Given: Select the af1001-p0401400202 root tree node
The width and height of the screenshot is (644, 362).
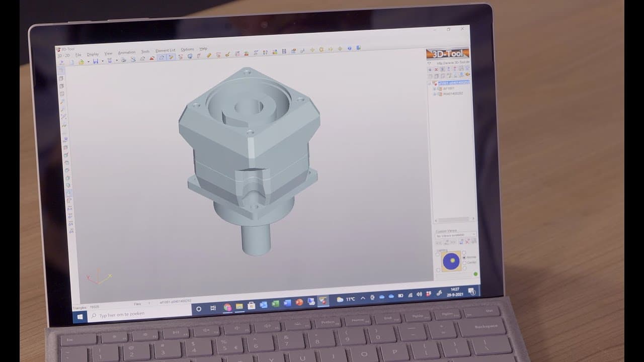Looking at the screenshot, I should pyautogui.click(x=454, y=83).
